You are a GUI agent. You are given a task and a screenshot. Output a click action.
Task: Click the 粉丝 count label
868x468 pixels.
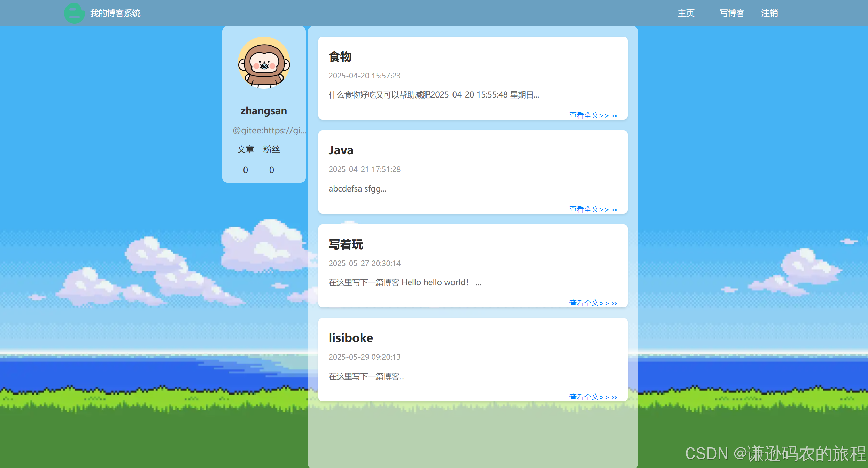click(x=272, y=149)
